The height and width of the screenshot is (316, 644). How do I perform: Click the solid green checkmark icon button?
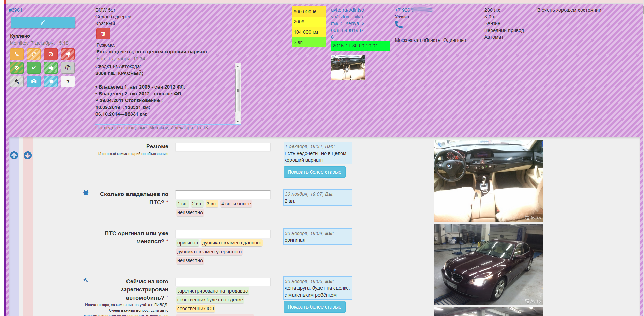pos(34,68)
